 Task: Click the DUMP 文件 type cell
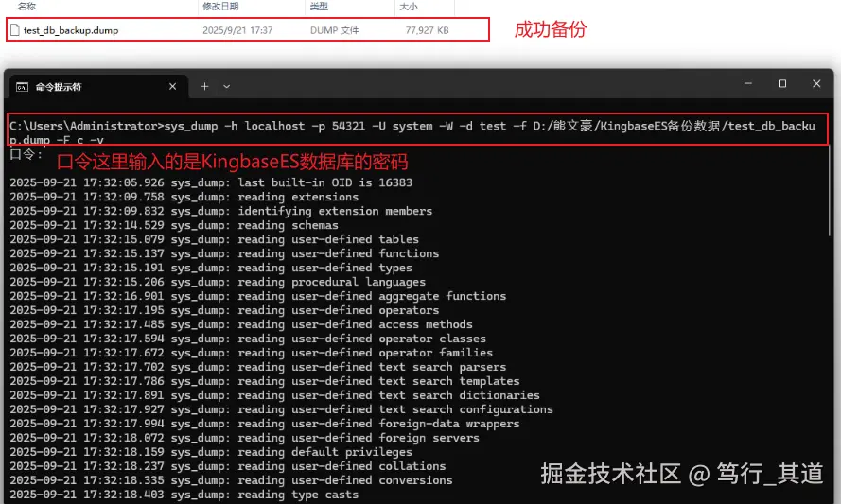pos(334,30)
